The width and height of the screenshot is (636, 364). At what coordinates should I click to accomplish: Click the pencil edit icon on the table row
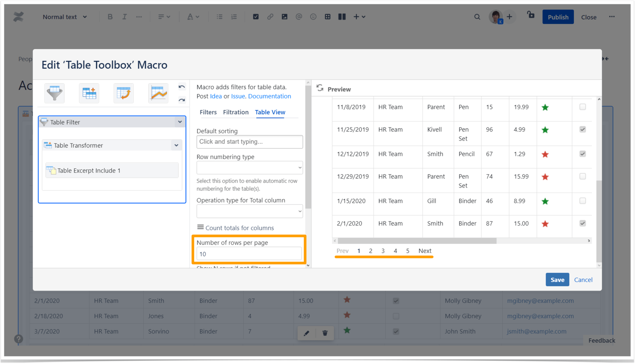pyautogui.click(x=307, y=333)
